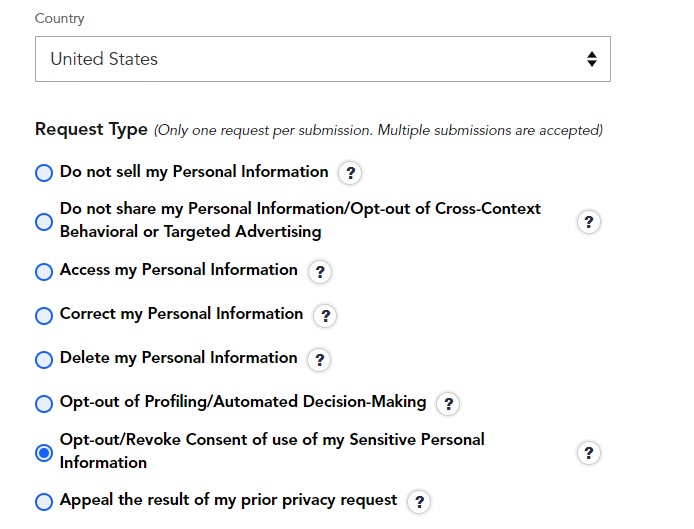Open help for Opt-out of Profiling option
Image resolution: width=694 pixels, height=529 pixels.
[x=448, y=404]
